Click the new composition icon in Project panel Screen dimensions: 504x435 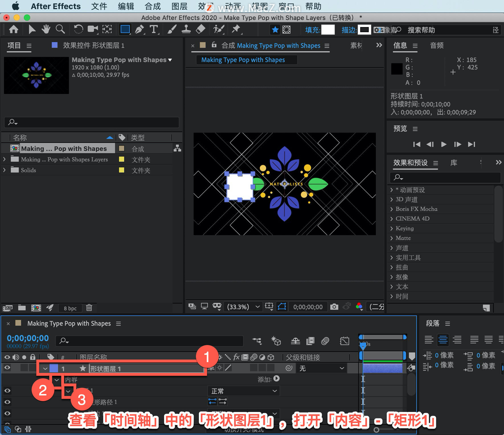[x=36, y=308]
